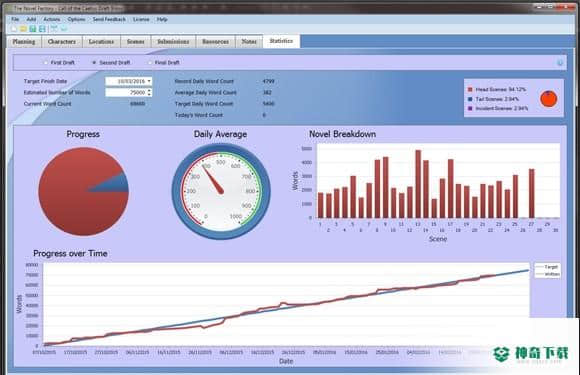Click the scene type pie chart icon
The width and height of the screenshot is (580, 375).
click(x=549, y=99)
